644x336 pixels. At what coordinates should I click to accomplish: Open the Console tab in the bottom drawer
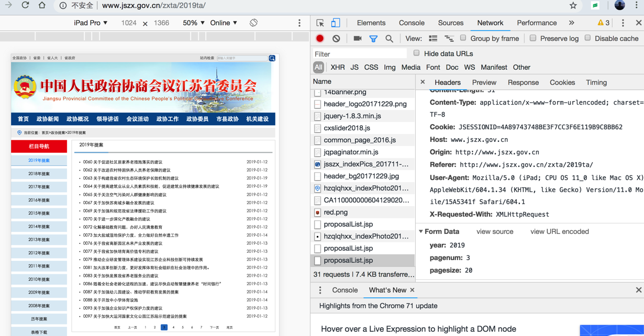point(345,290)
